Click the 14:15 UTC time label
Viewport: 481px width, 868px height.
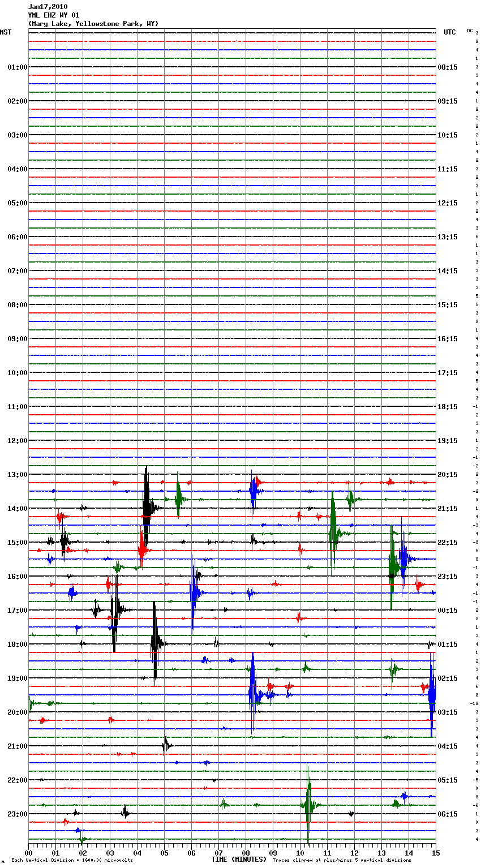coord(448,271)
